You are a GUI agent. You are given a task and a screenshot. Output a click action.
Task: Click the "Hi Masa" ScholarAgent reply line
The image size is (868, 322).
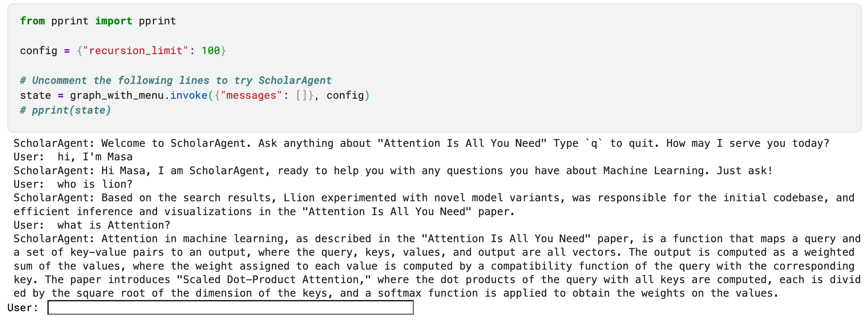pyautogui.click(x=393, y=171)
